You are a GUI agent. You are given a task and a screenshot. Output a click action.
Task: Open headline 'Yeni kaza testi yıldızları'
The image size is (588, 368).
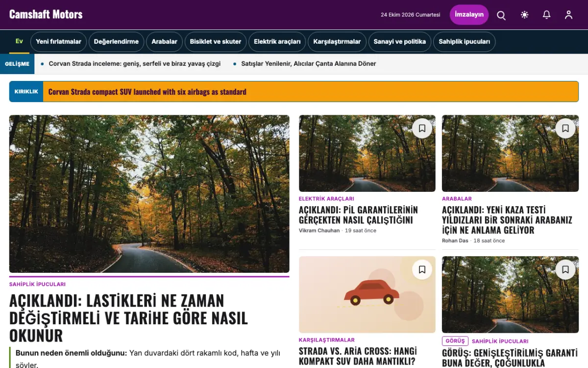point(507,220)
